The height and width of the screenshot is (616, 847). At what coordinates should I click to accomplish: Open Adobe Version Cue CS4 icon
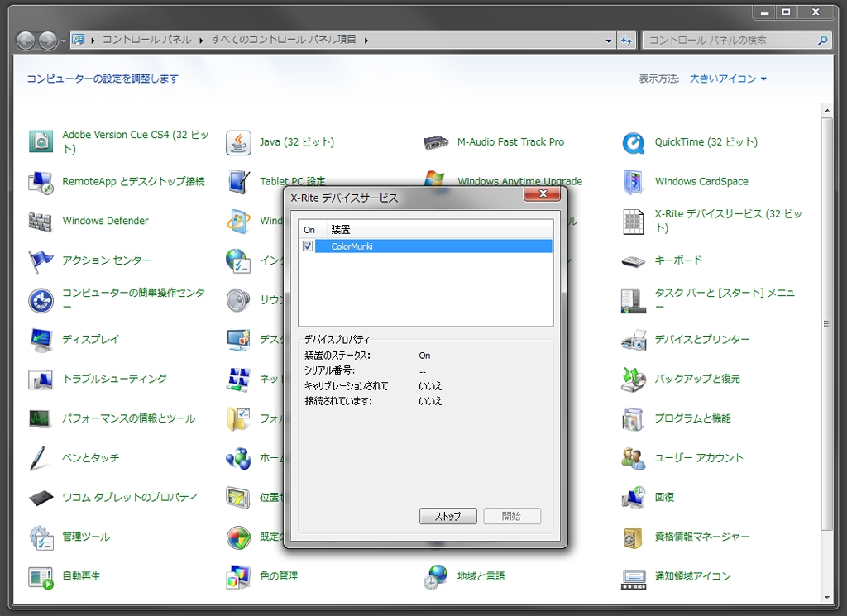click(x=41, y=141)
